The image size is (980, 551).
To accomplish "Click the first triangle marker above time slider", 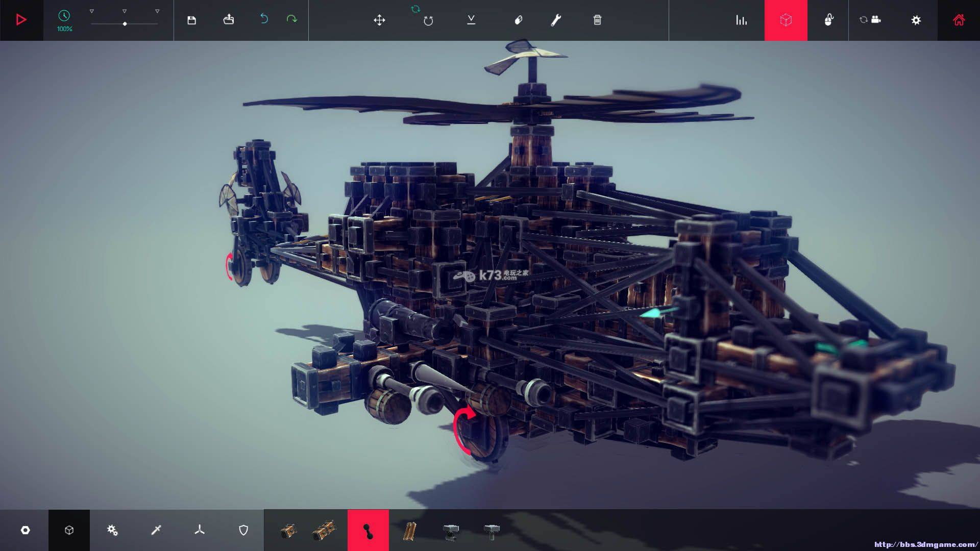I will coord(92,11).
